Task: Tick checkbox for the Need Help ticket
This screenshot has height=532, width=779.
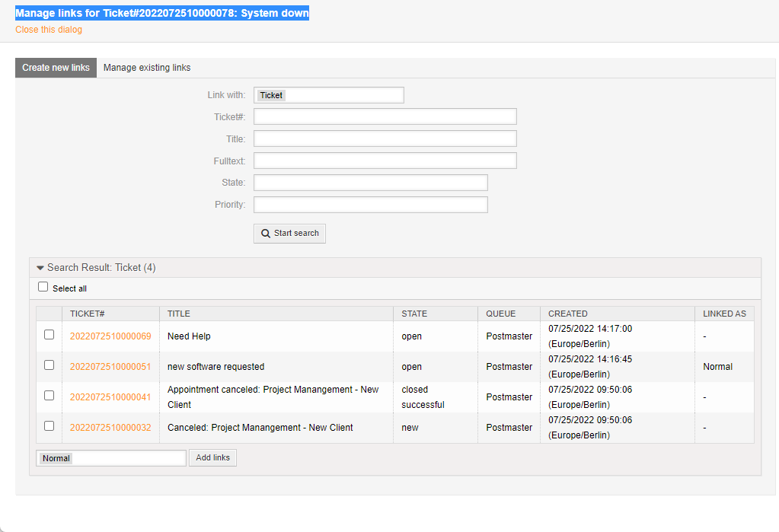Action: pyautogui.click(x=49, y=335)
